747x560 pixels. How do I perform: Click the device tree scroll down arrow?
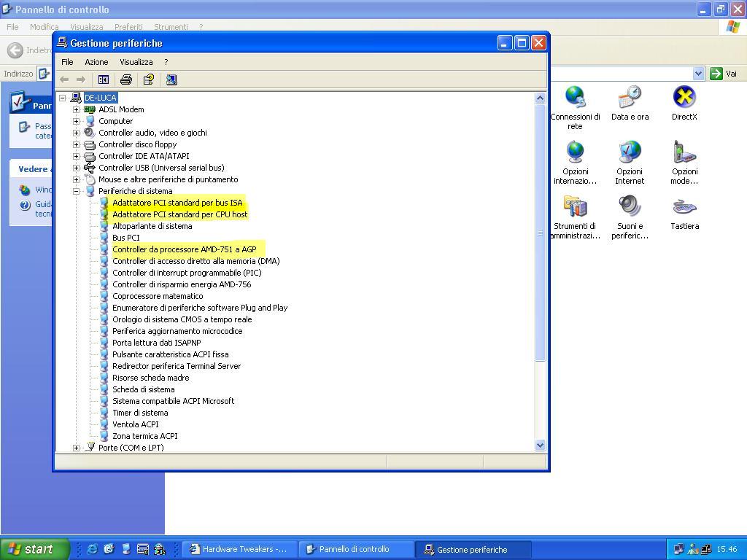(540, 446)
